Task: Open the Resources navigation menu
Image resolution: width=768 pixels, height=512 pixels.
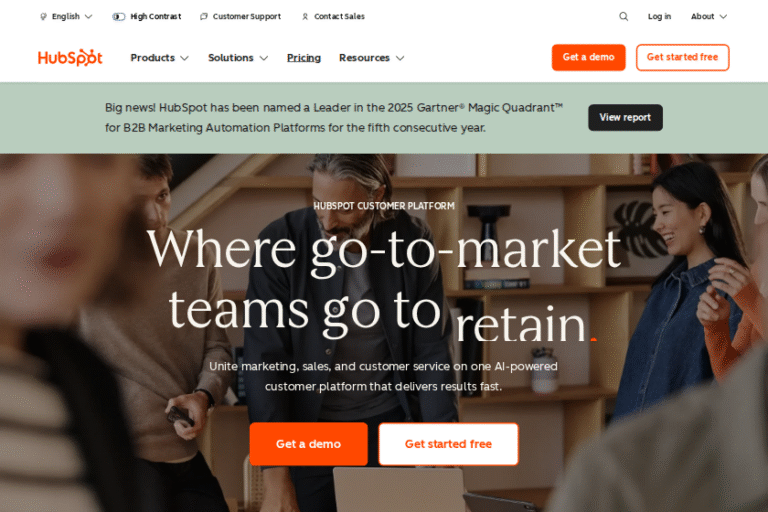Action: pyautogui.click(x=372, y=58)
